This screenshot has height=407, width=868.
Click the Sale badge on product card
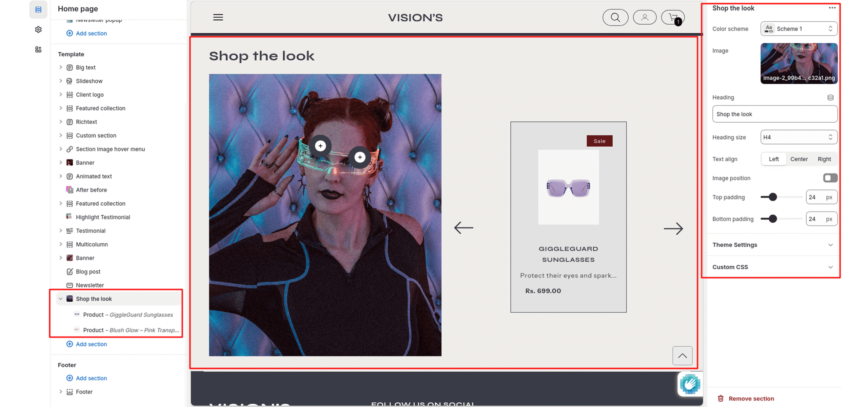click(599, 141)
